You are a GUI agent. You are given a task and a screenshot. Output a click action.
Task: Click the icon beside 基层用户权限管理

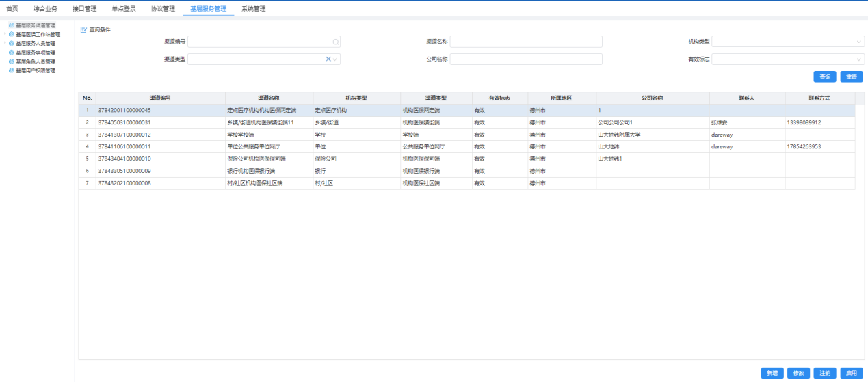point(12,70)
